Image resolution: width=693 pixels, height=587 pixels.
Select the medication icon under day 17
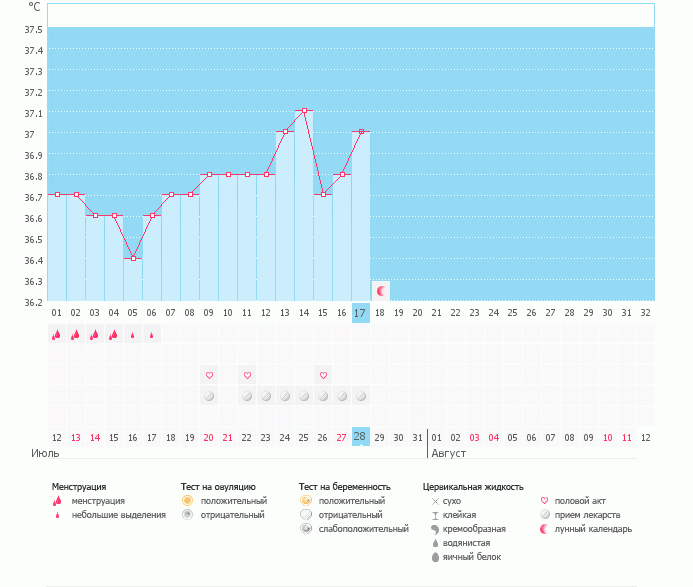361,396
